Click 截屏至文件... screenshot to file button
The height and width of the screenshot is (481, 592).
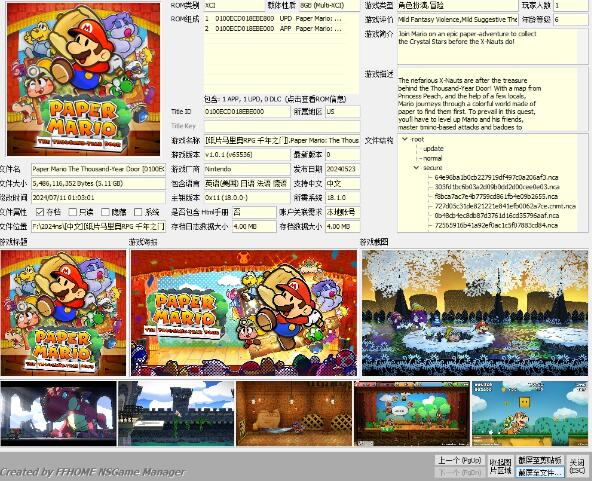[x=539, y=472]
